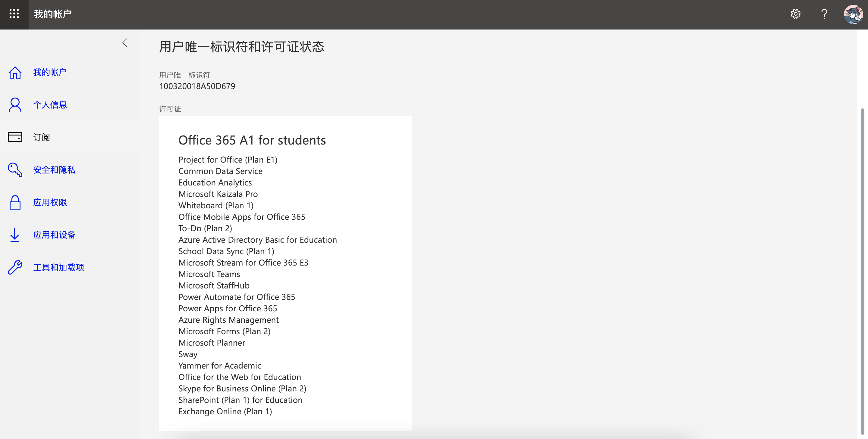Open 应用权限 in the sidebar

click(x=50, y=202)
